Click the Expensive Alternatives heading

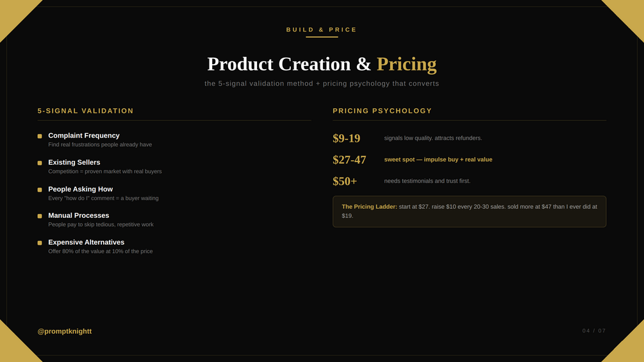(87, 242)
